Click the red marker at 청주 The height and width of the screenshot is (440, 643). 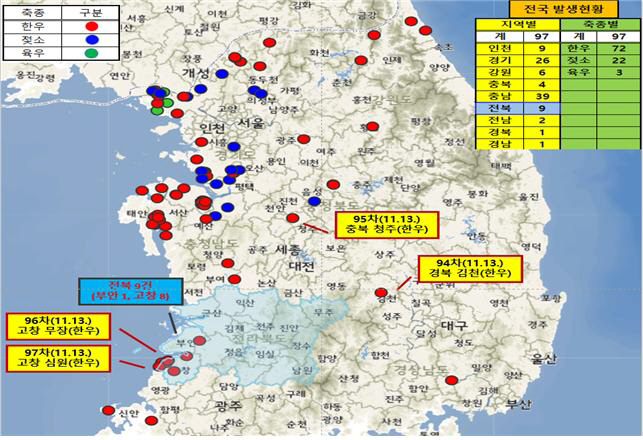[292, 218]
